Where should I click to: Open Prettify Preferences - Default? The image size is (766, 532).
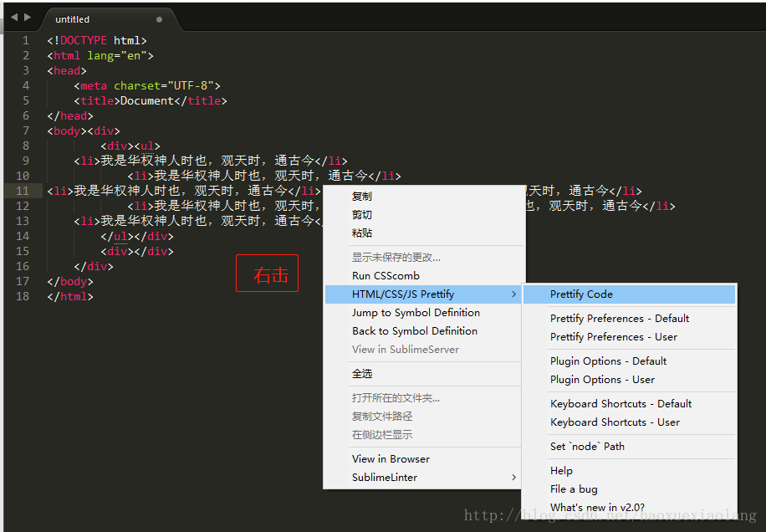(629, 319)
